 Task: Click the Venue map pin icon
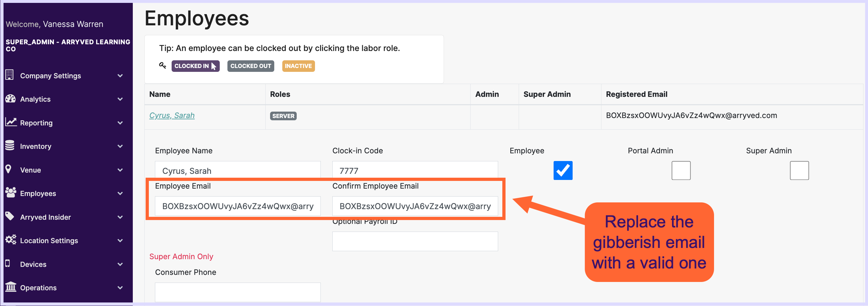click(x=8, y=169)
